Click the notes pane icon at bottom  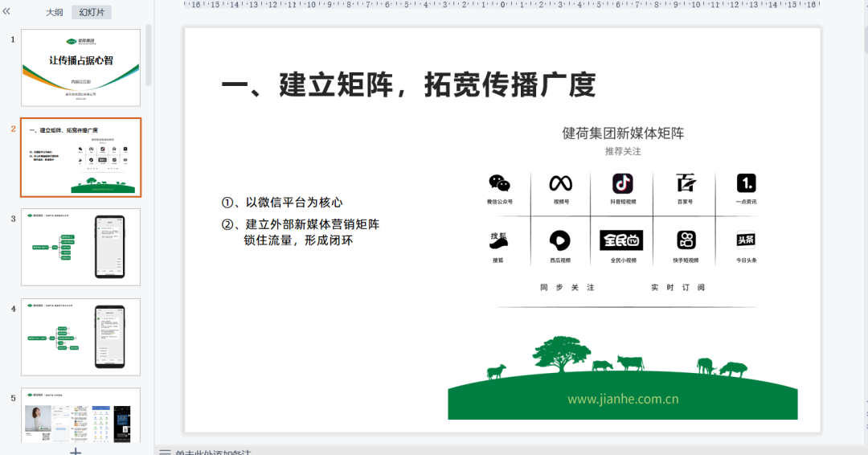(165, 453)
